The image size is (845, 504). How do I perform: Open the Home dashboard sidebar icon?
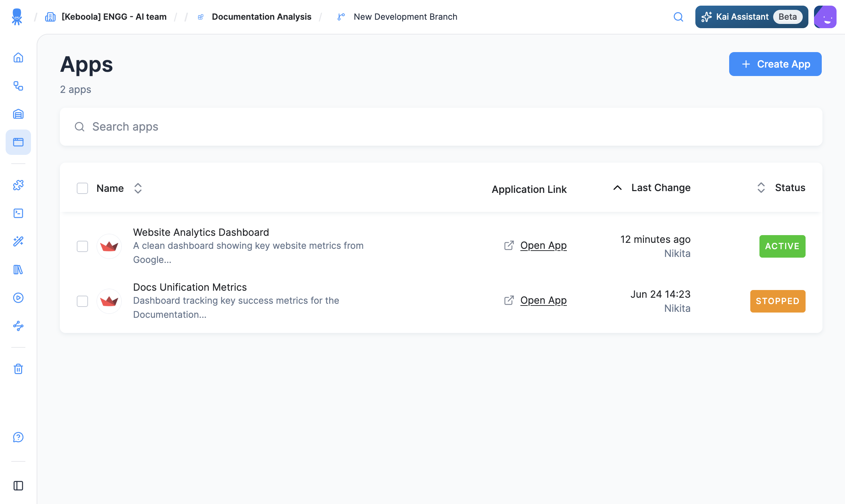(18, 57)
